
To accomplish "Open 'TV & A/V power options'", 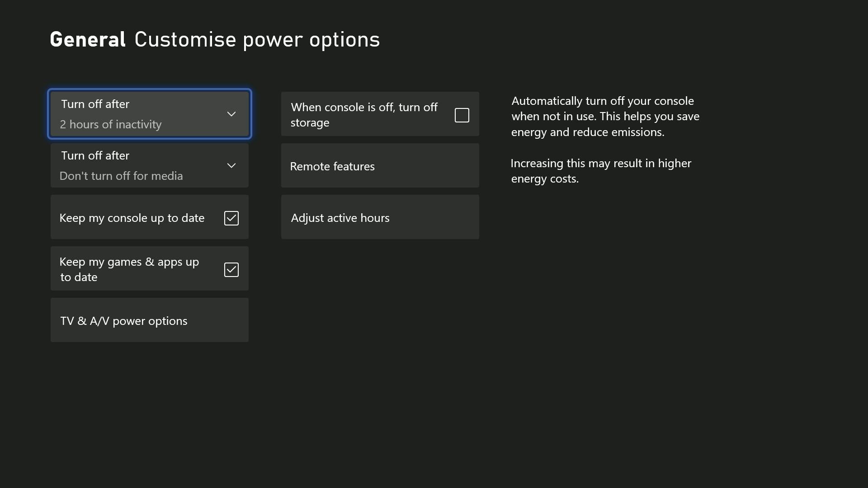I will tap(149, 320).
